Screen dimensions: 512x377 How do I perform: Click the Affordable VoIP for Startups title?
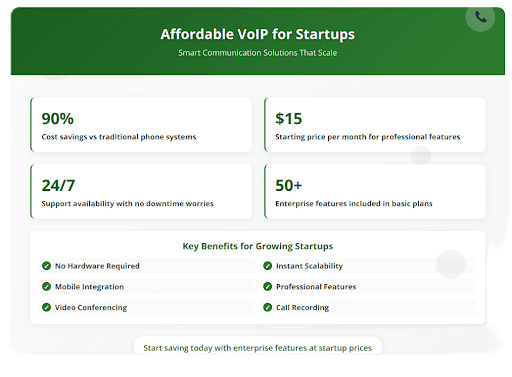pyautogui.click(x=258, y=34)
